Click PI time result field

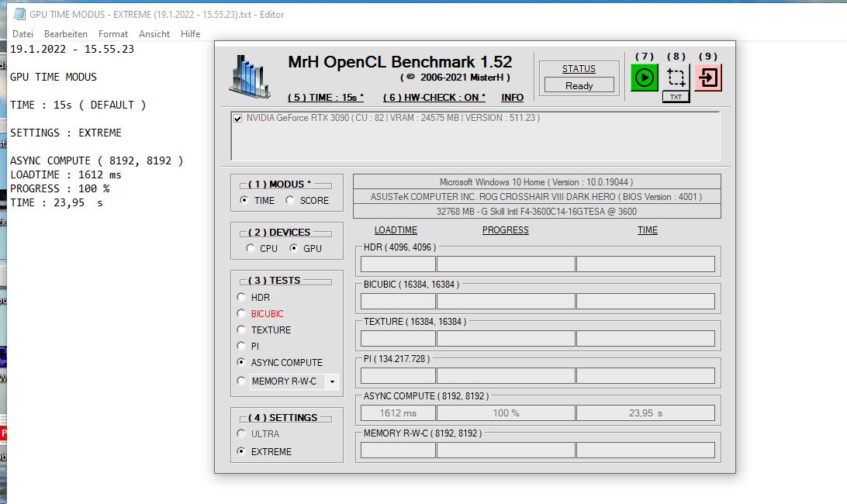tap(645, 375)
